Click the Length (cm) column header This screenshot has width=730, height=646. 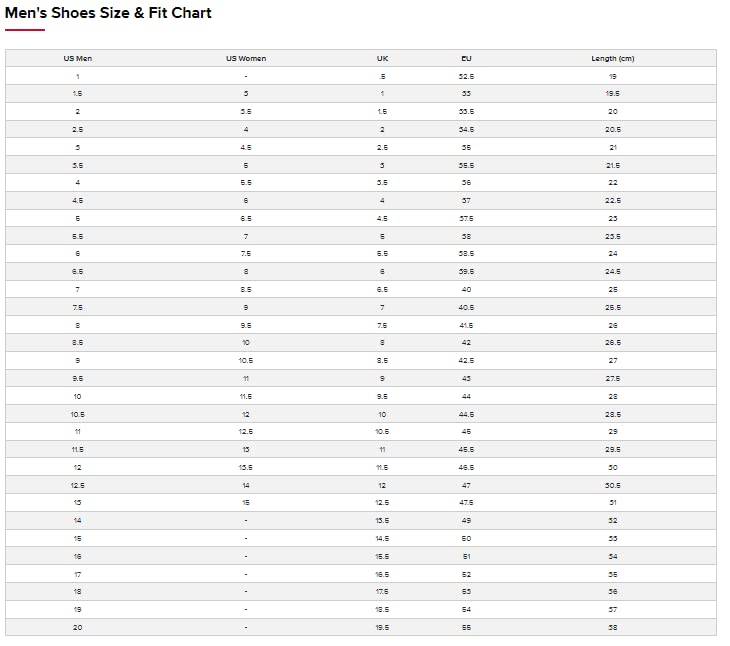(612, 59)
